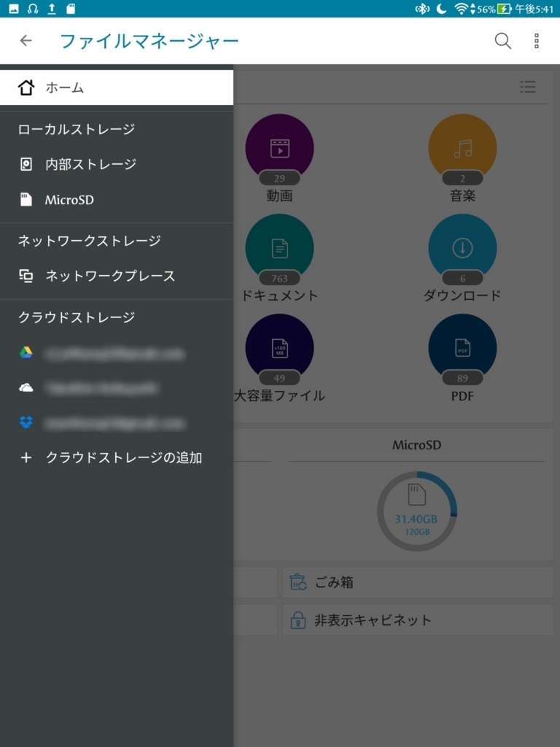Click the plus icon for adding cloud storage
This screenshot has height=747, width=560.
click(x=26, y=458)
